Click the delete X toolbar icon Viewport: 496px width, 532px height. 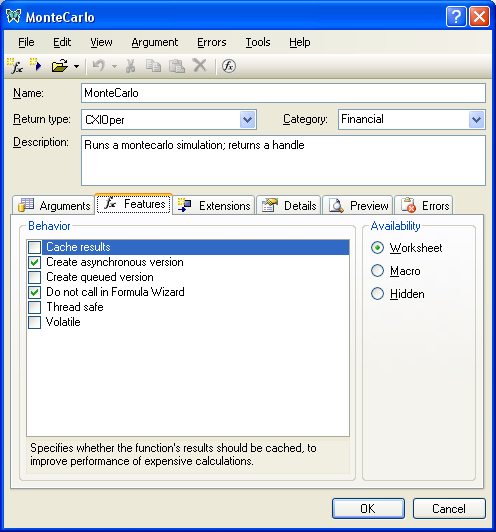[200, 65]
